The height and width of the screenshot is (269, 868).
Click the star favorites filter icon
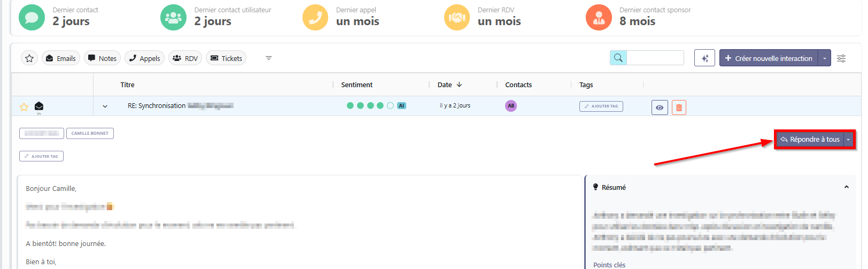click(x=29, y=58)
